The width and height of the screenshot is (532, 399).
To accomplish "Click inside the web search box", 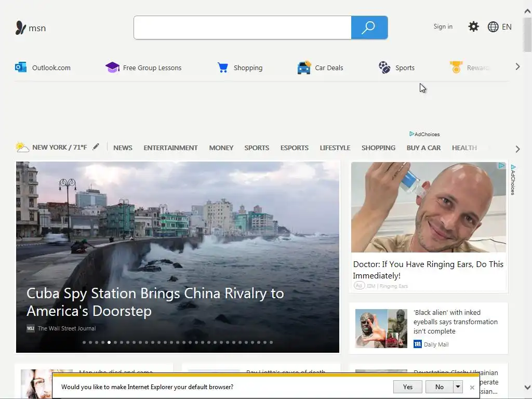I will point(242,28).
